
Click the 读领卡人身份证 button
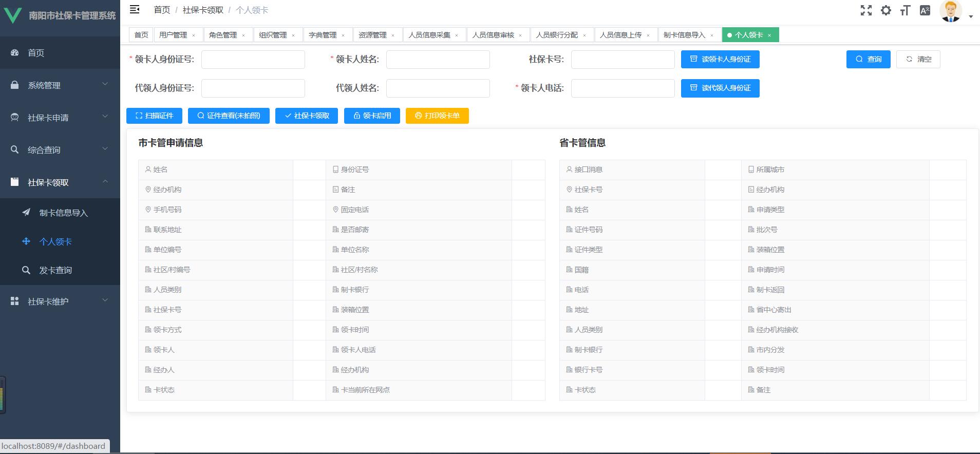pyautogui.click(x=720, y=59)
